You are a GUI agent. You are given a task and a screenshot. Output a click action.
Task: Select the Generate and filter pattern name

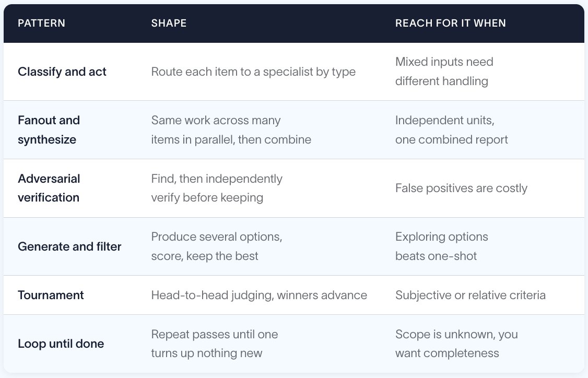point(69,246)
